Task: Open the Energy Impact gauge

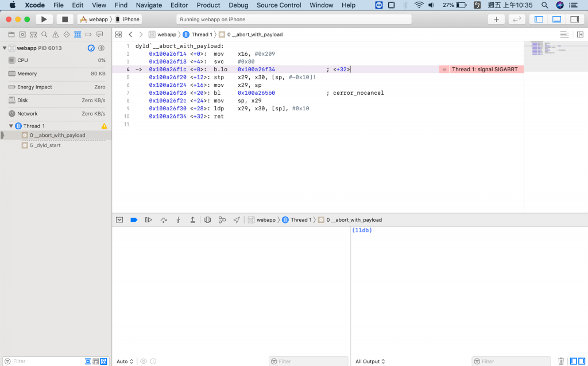Action: tap(56, 87)
